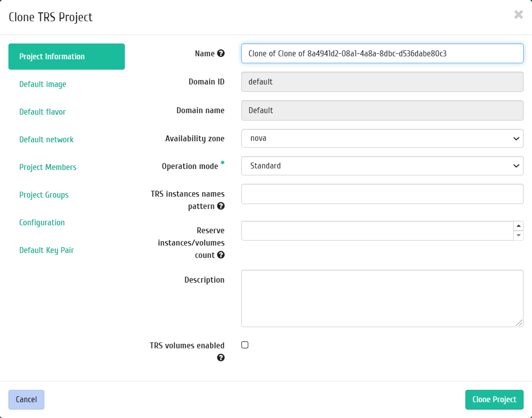Click the Operation mode label
The width and height of the screenshot is (532, 418).
[x=190, y=167]
